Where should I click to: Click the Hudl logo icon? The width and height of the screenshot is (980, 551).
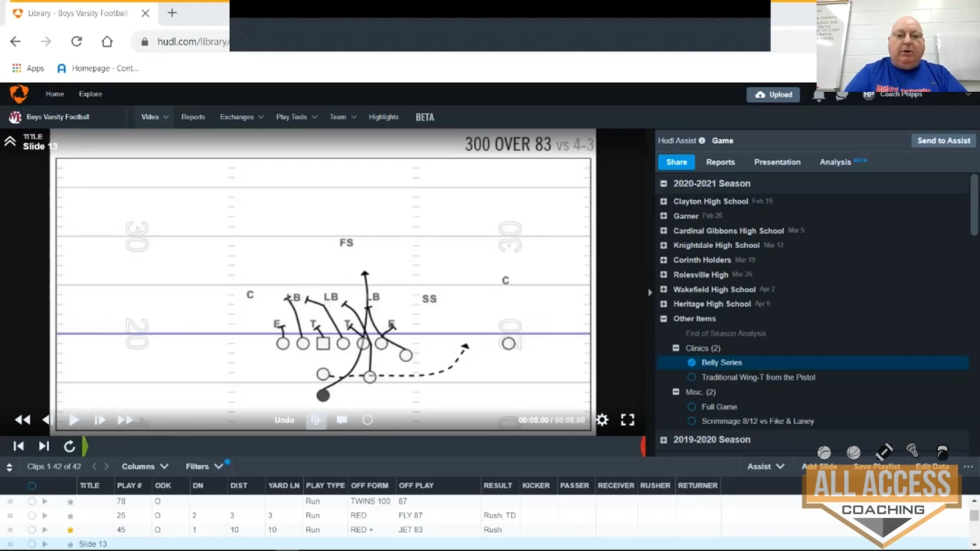tap(18, 94)
